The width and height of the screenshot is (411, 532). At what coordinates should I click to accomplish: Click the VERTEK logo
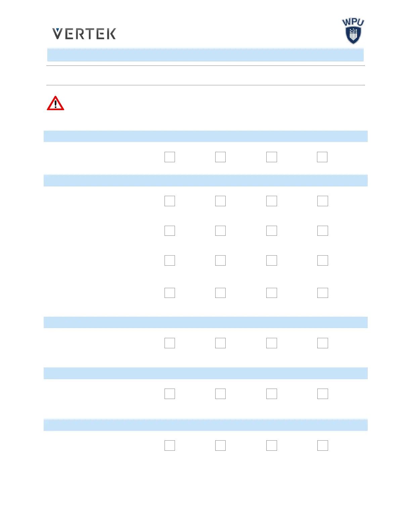84,34
